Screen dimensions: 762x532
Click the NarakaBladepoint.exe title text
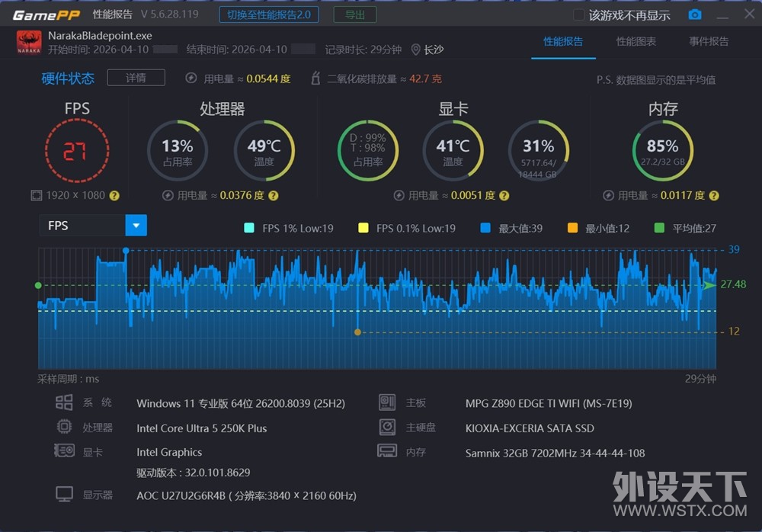100,36
